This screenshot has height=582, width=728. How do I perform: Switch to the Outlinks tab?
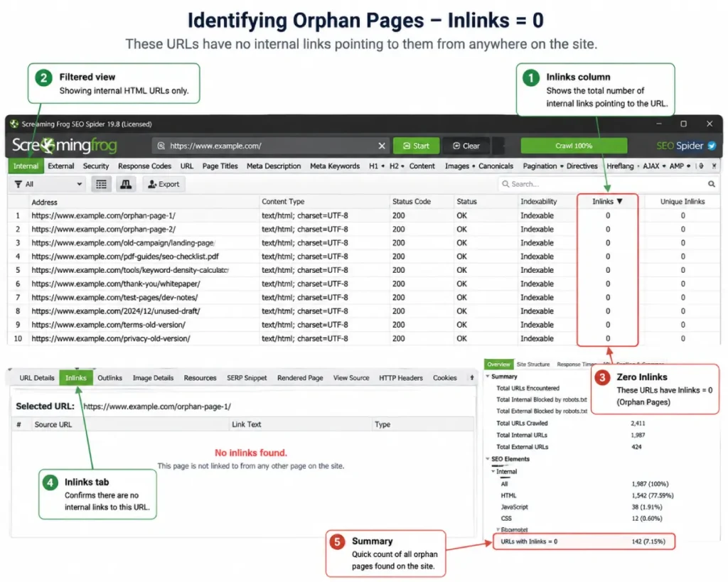tap(109, 378)
